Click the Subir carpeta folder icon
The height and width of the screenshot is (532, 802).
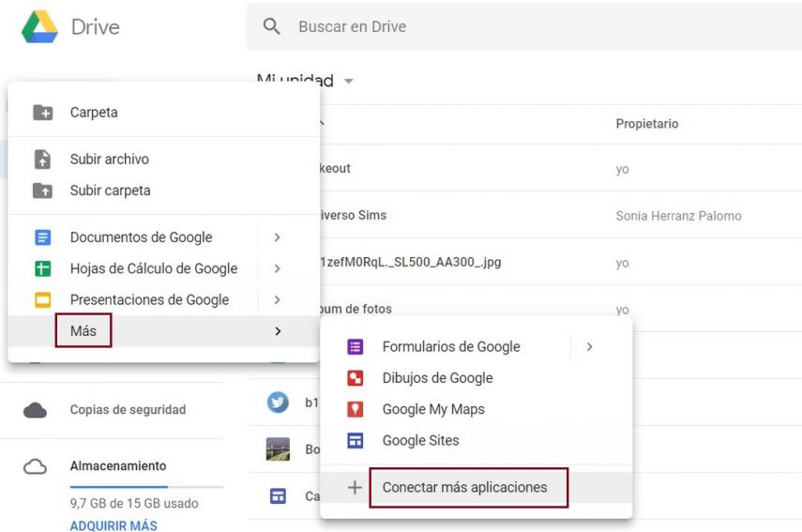click(x=42, y=190)
